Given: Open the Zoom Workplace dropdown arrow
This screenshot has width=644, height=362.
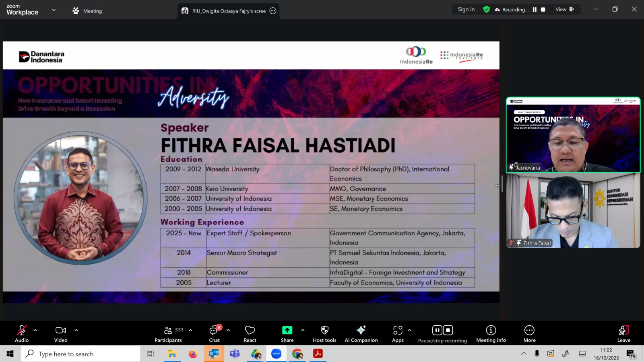Looking at the screenshot, I should [x=54, y=10].
